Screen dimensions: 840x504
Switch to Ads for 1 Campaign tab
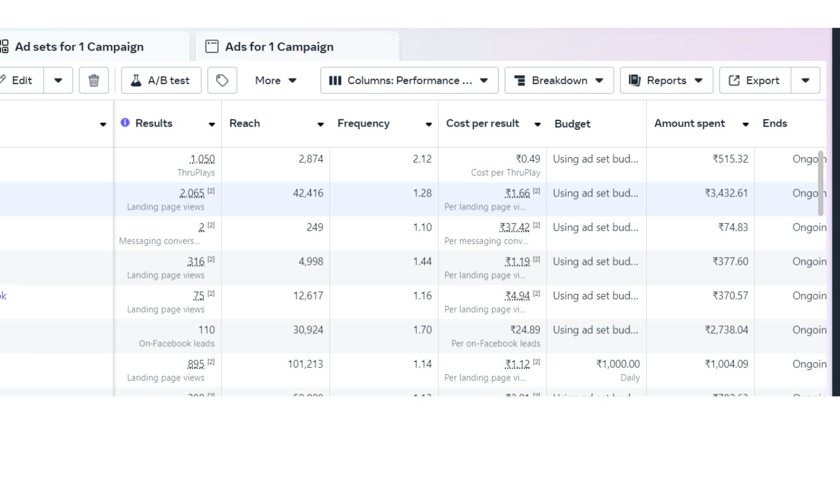[297, 46]
